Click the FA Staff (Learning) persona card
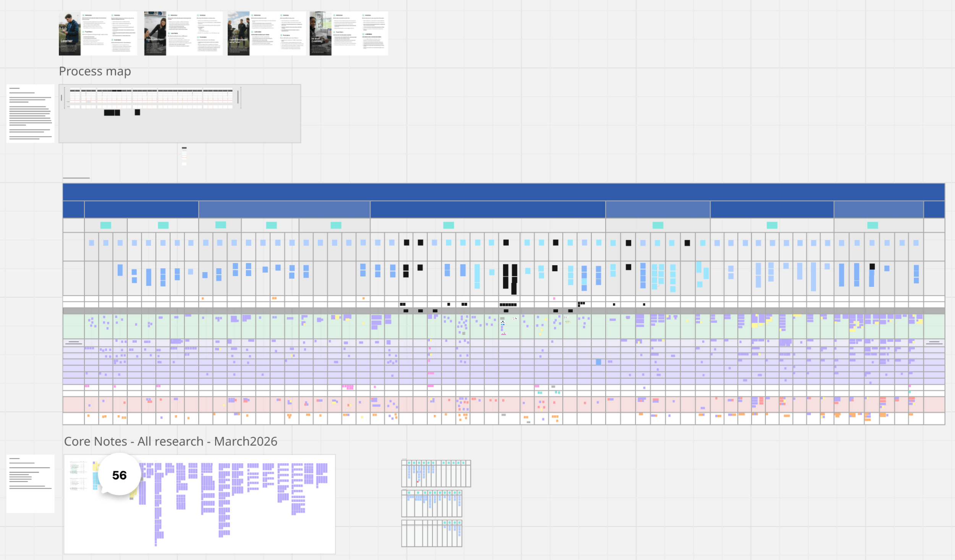Image resolution: width=955 pixels, height=560 pixels. pyautogui.click(x=320, y=34)
